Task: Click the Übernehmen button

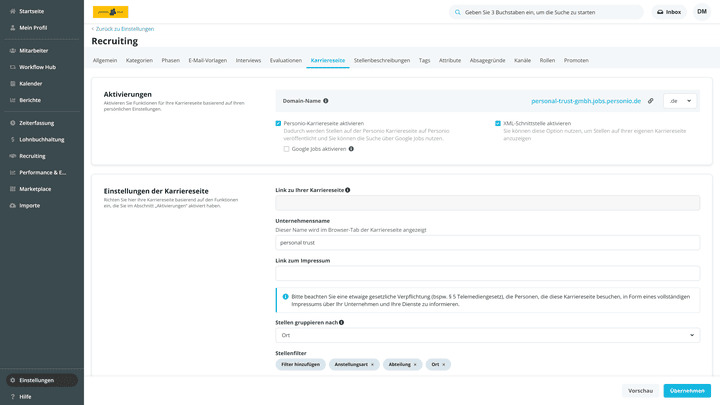Action: [687, 390]
